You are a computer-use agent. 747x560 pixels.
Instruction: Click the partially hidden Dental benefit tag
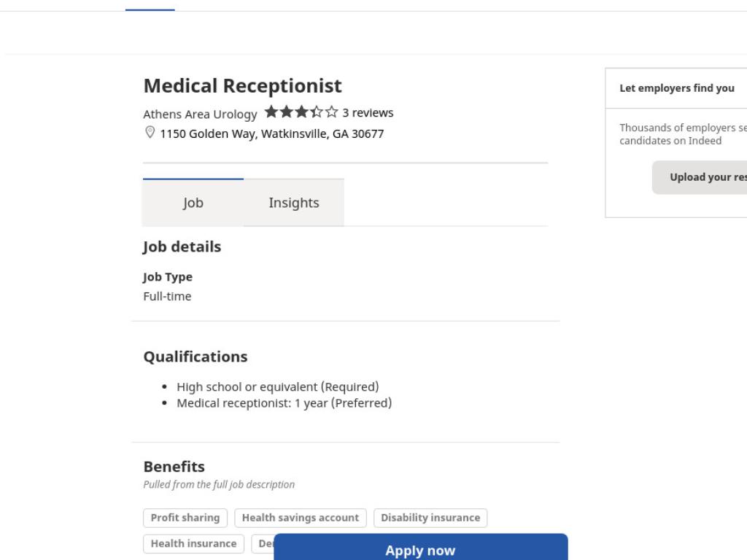tap(263, 543)
